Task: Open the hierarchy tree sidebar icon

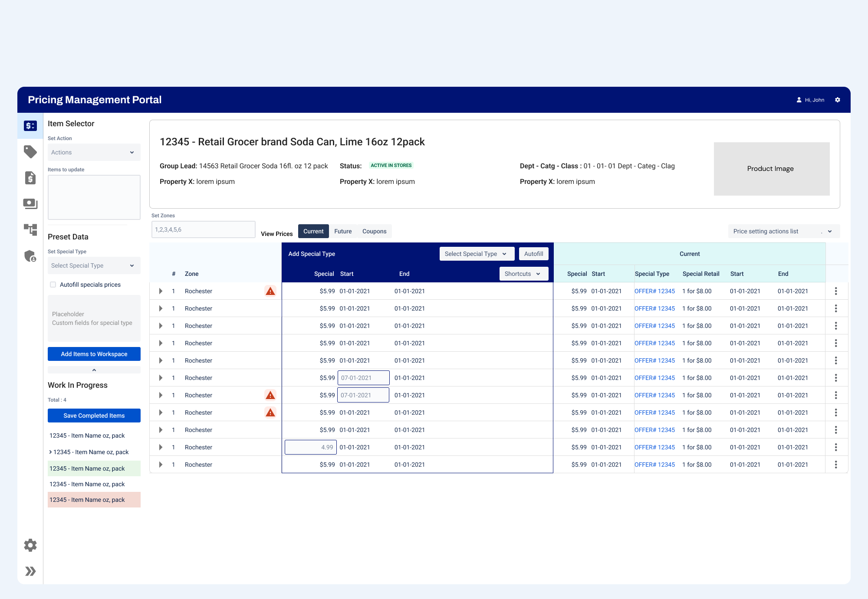Action: tap(30, 230)
